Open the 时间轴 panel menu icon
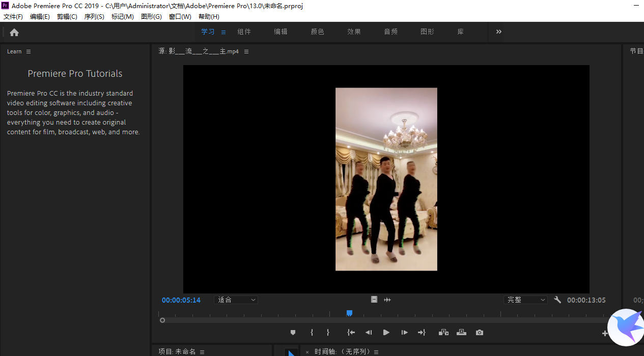The image size is (644, 356). point(376,352)
